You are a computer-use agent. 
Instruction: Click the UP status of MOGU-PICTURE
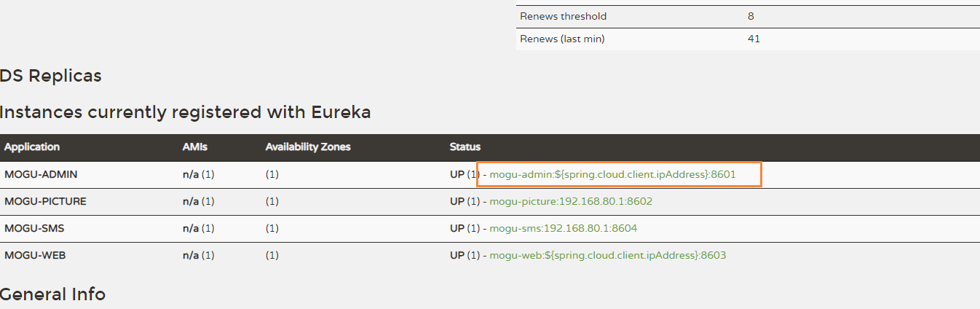pyautogui.click(x=457, y=202)
